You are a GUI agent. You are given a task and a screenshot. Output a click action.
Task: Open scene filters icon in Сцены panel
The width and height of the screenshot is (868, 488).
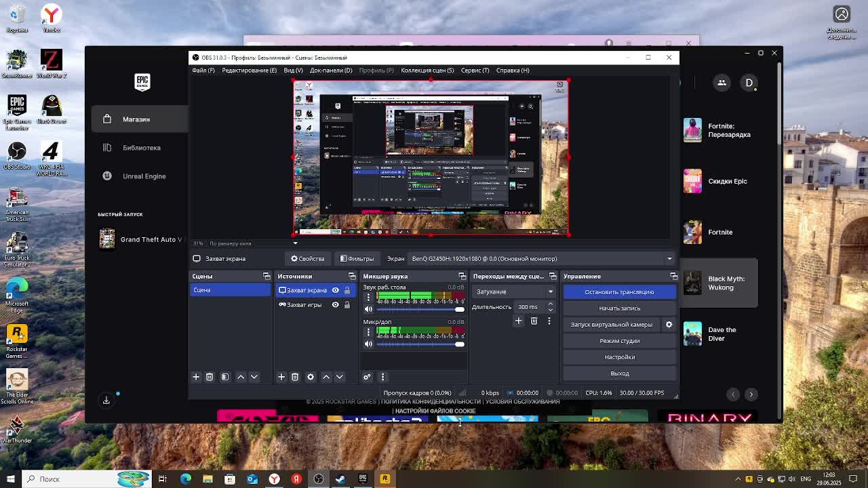point(225,377)
